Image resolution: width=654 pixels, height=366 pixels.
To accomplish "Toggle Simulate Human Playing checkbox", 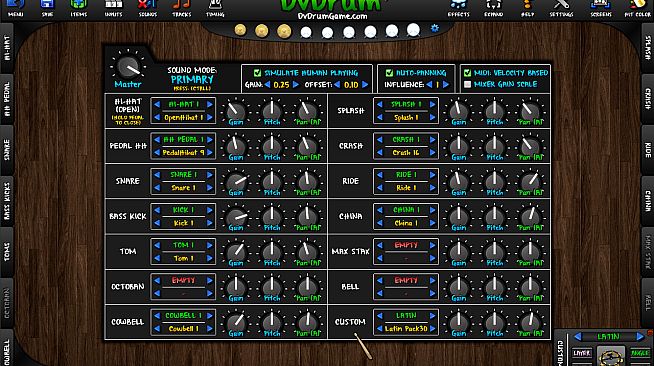I will pos(257,73).
